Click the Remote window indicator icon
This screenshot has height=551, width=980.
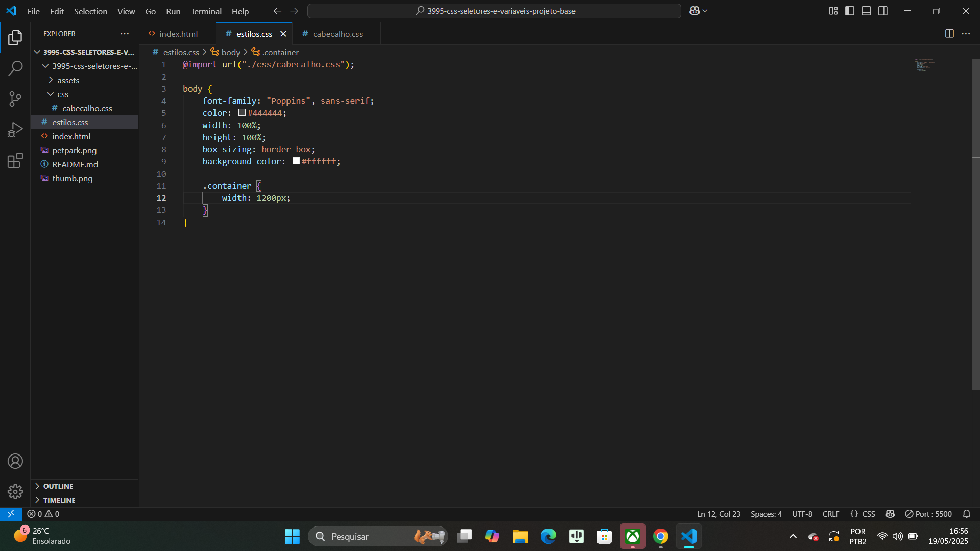pos(11,514)
